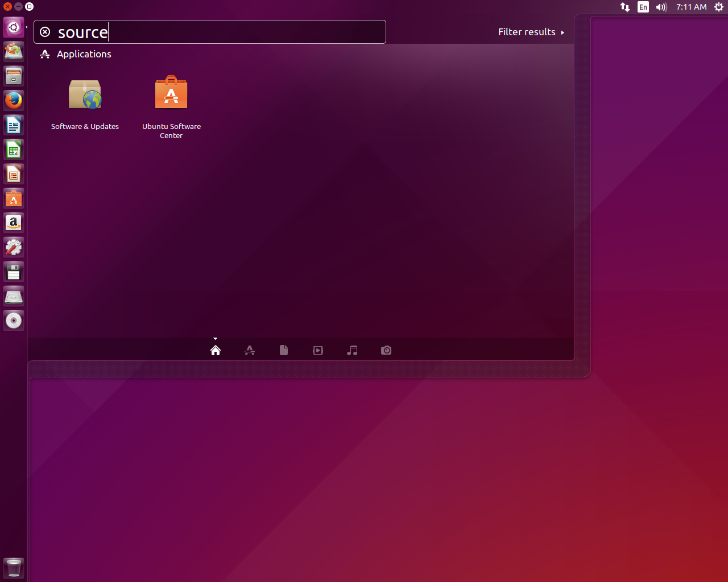
Task: Open the sound volume indicator
Action: point(661,7)
